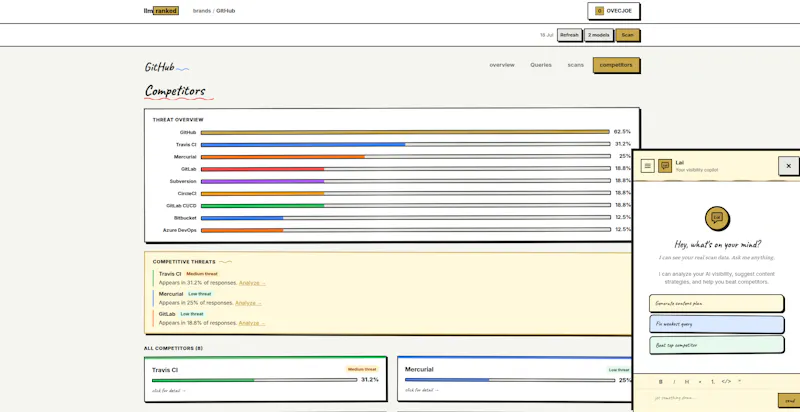This screenshot has height=412, width=800.
Task: Go to brands breadcrumb link
Action: pyautogui.click(x=202, y=11)
